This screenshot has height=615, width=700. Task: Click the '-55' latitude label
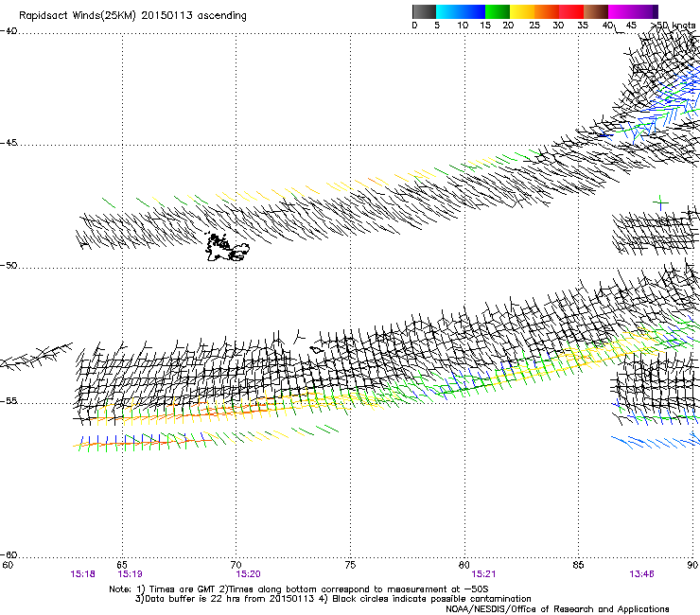coord(9,400)
